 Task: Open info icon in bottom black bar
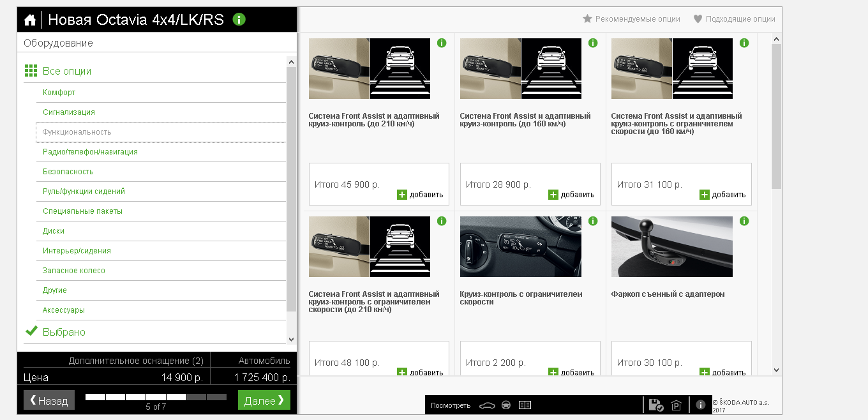(700, 405)
